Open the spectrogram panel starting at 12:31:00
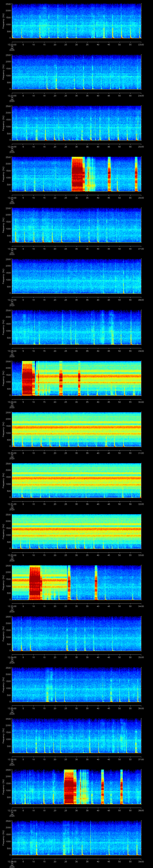This screenshot has height=868, width=153. [76, 481]
